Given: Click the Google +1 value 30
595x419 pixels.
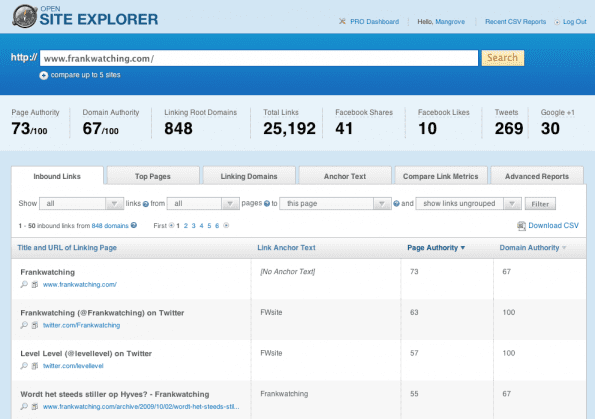Looking at the screenshot, I should [550, 129].
